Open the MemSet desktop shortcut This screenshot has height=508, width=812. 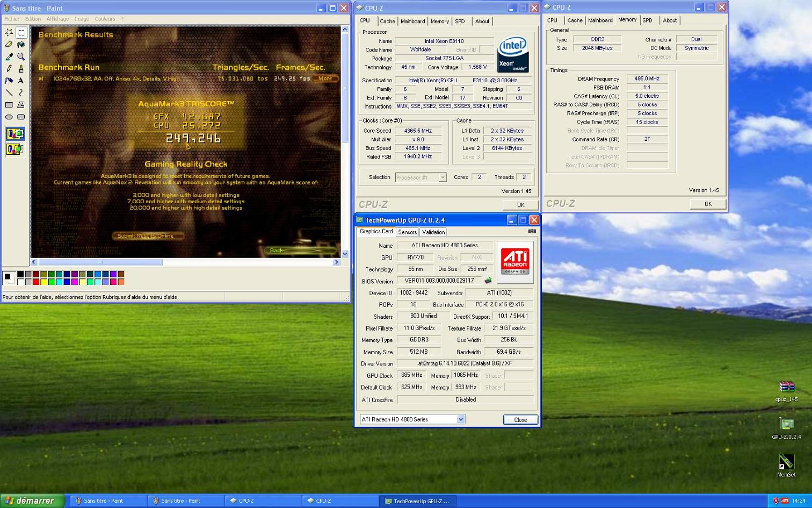tap(786, 466)
